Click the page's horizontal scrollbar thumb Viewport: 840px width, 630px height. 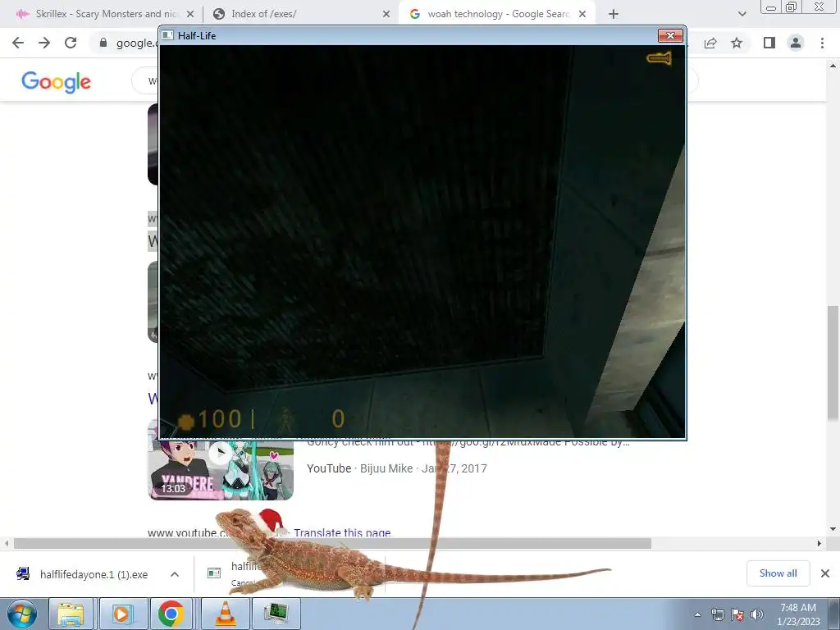[332, 544]
